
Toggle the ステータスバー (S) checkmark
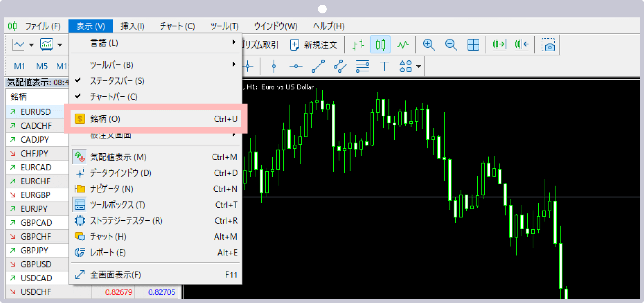click(78, 80)
